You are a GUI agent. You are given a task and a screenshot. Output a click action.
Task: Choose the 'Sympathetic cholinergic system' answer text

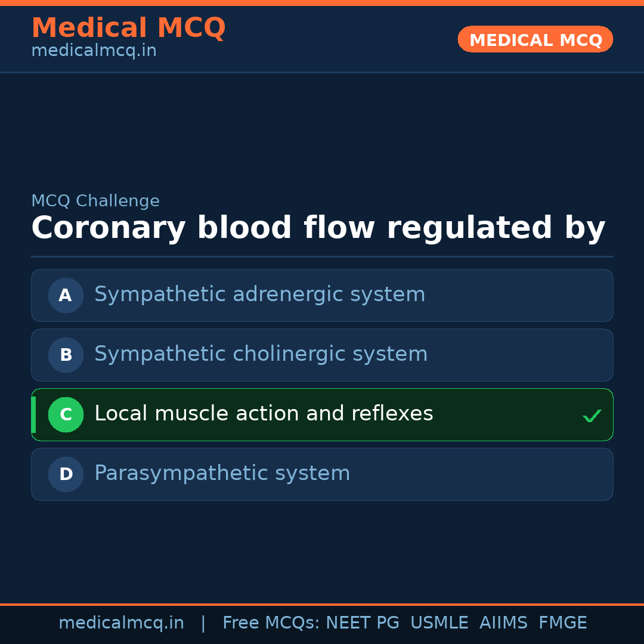[261, 354]
